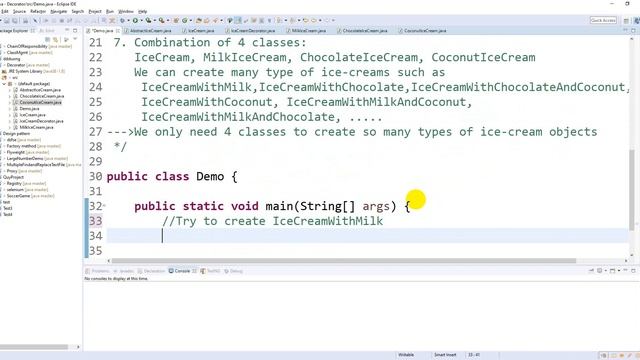Image resolution: width=640 pixels, height=360 pixels.
Task: Open the Perspective icon beside Quick Access
Action: [x=627, y=20]
